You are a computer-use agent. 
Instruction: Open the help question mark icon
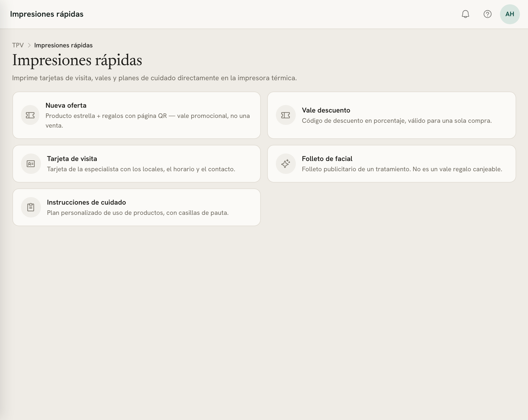(487, 14)
